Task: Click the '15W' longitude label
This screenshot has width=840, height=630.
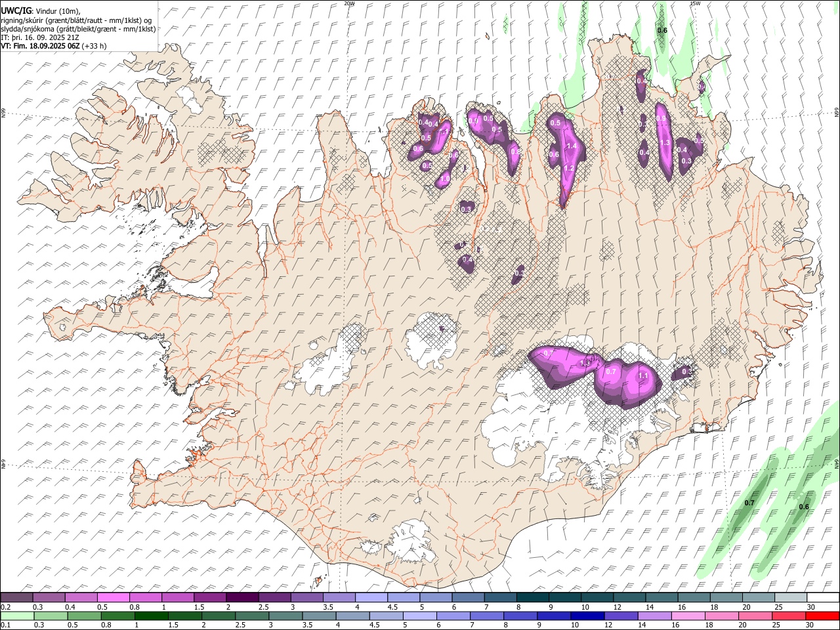Action: (x=695, y=3)
